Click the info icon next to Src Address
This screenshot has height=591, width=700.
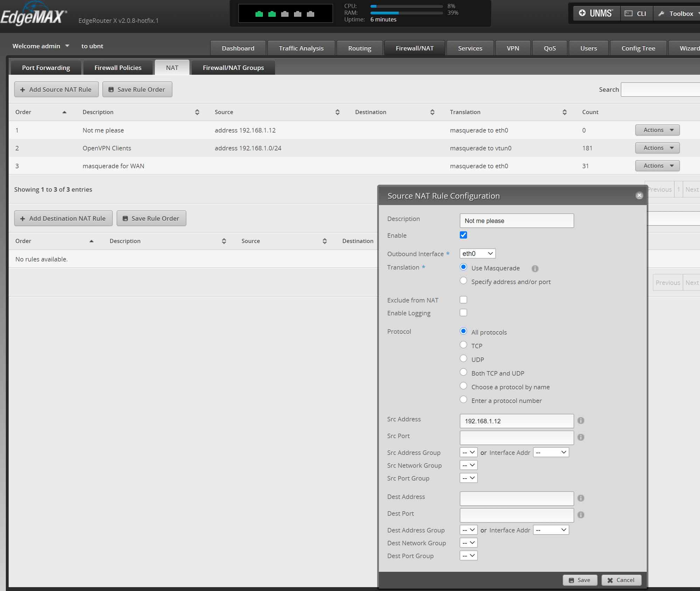tap(581, 420)
